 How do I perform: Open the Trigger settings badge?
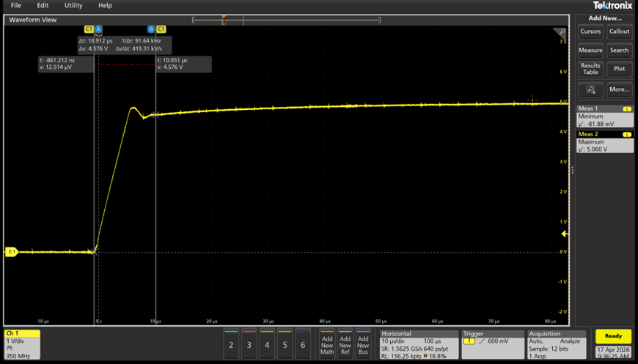(x=493, y=344)
